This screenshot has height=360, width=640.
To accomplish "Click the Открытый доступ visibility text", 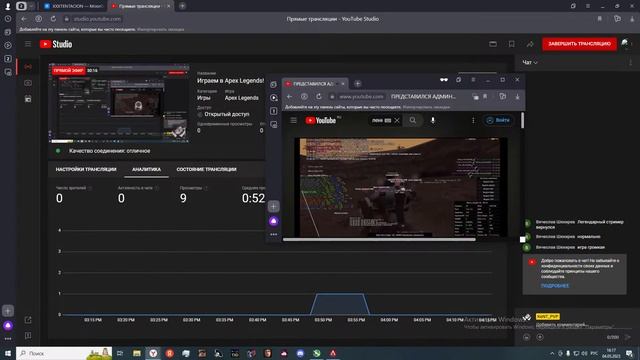I will click(x=227, y=114).
